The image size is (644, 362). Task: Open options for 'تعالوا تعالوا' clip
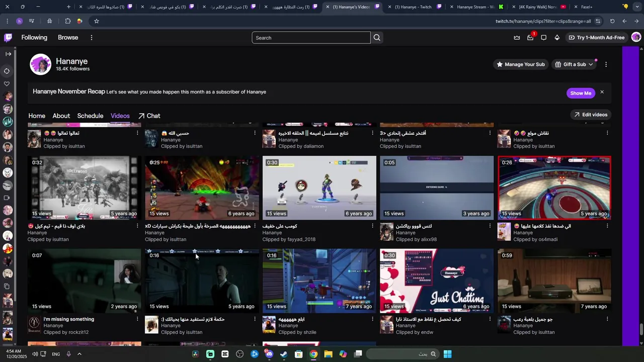137,133
